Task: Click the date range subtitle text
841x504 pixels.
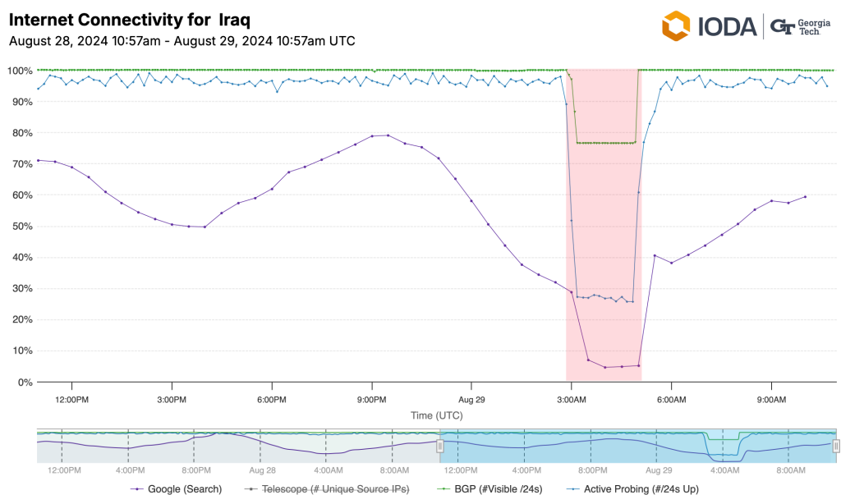Action: point(182,40)
